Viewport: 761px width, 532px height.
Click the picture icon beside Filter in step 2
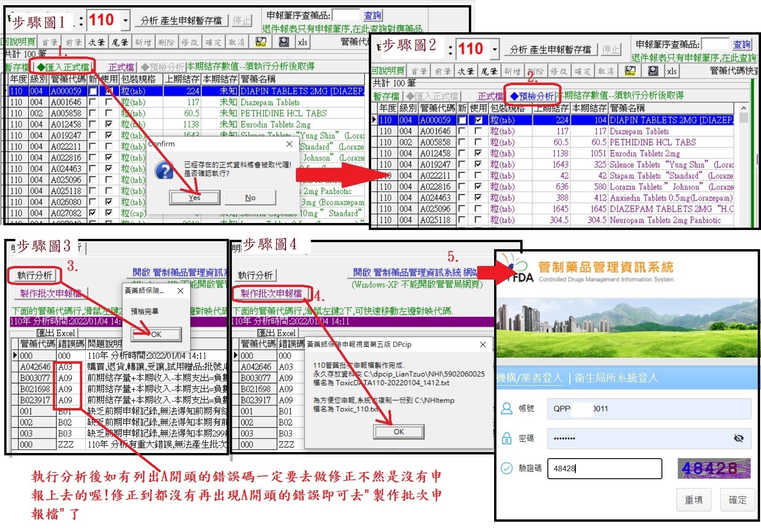pos(653,71)
